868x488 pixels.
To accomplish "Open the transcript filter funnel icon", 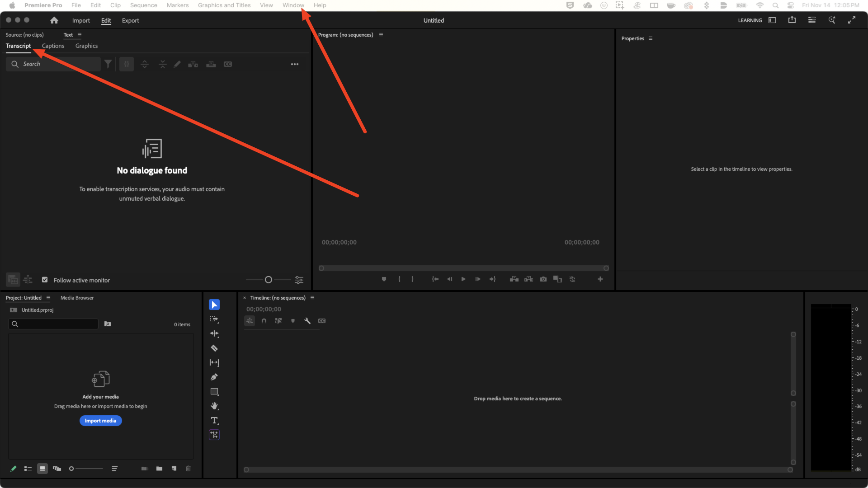I will tap(108, 64).
